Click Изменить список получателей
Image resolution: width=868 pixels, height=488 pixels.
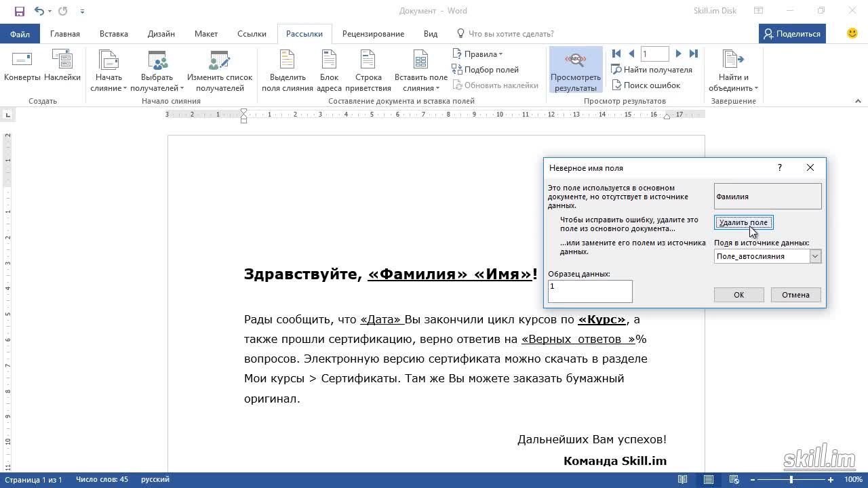click(x=220, y=70)
